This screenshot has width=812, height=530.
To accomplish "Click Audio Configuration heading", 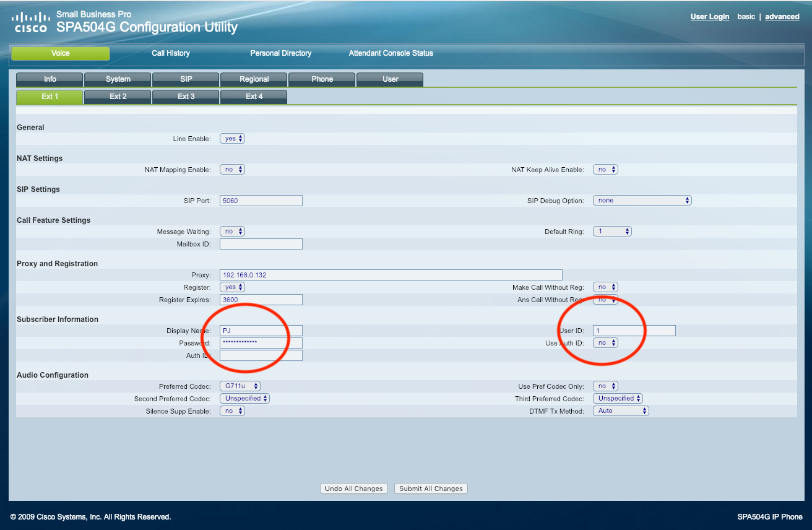I will (53, 375).
